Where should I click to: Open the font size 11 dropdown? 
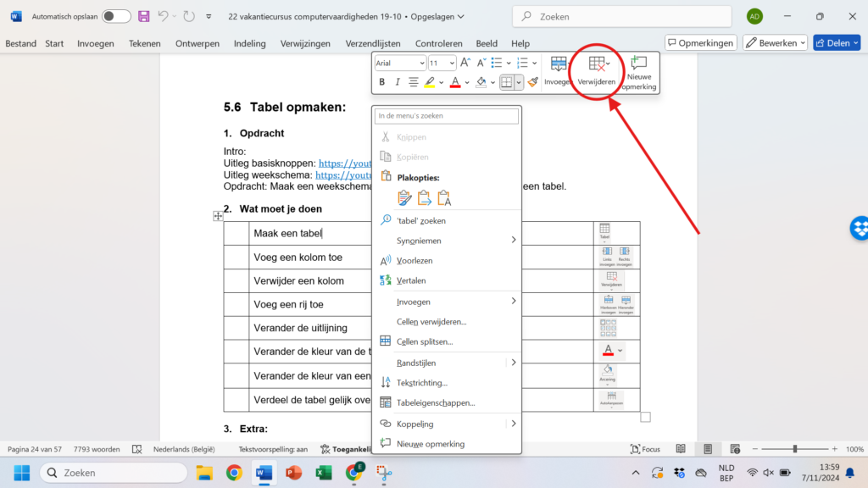click(442, 63)
